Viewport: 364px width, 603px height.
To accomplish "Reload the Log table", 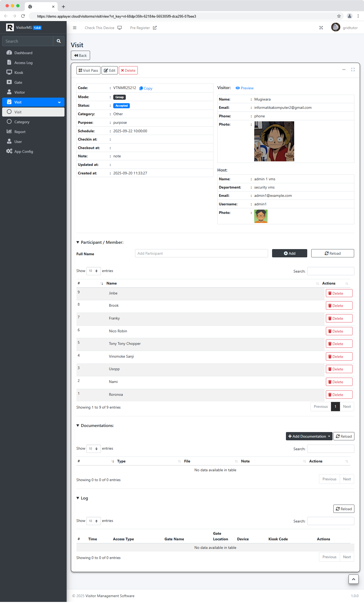I will pos(344,509).
